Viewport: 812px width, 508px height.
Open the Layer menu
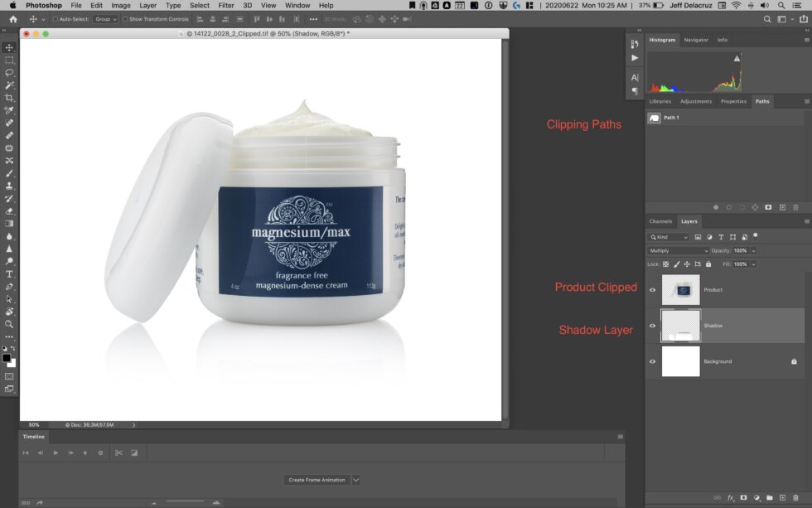pos(147,5)
